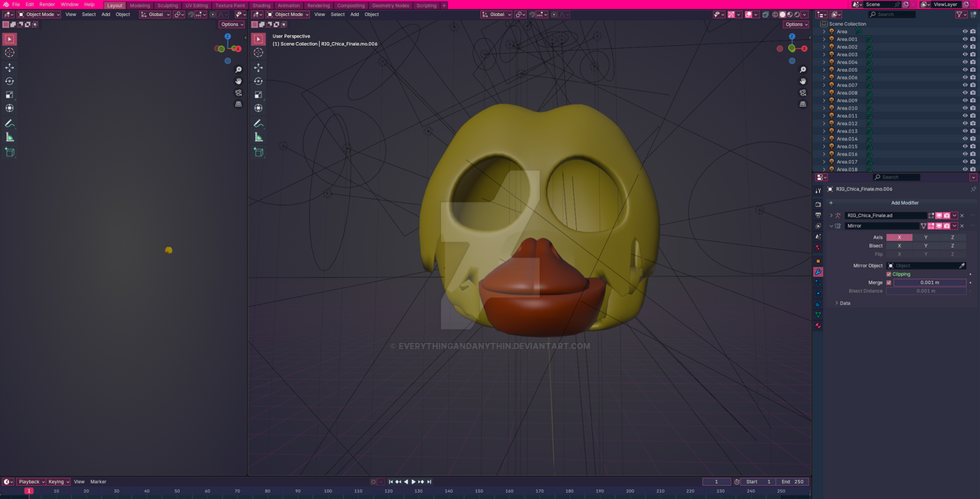Select the Move tool in main viewport
The width and height of the screenshot is (980, 499).
(258, 67)
